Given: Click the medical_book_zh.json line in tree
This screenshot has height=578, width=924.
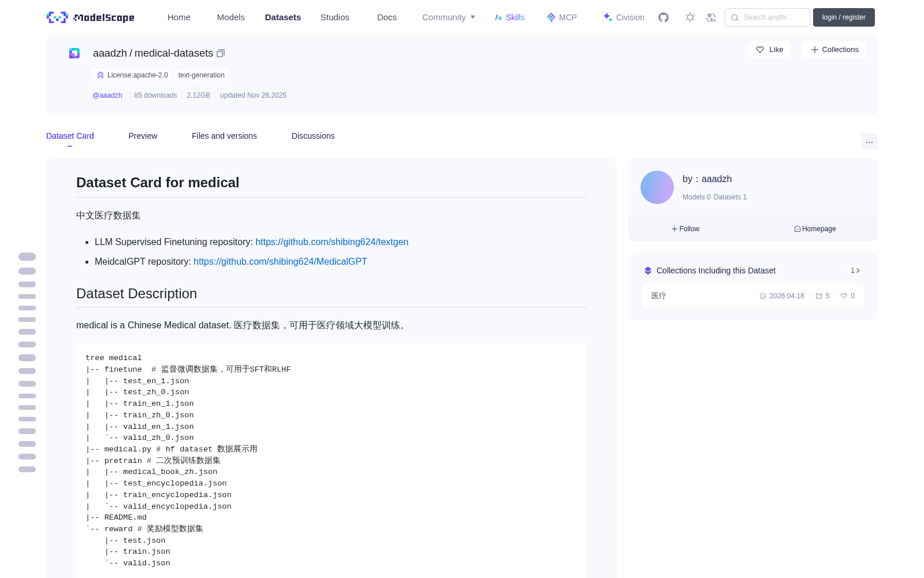Looking at the screenshot, I should 170,472.
